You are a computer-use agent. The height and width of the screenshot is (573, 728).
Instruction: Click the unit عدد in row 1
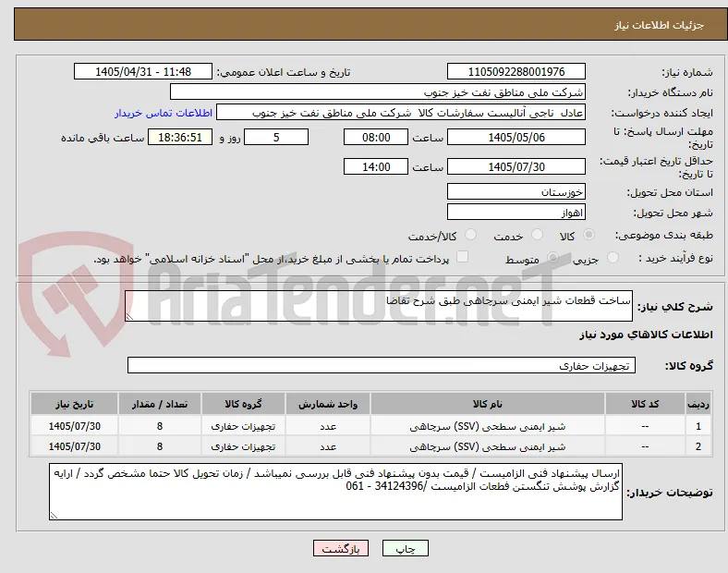coord(328,426)
